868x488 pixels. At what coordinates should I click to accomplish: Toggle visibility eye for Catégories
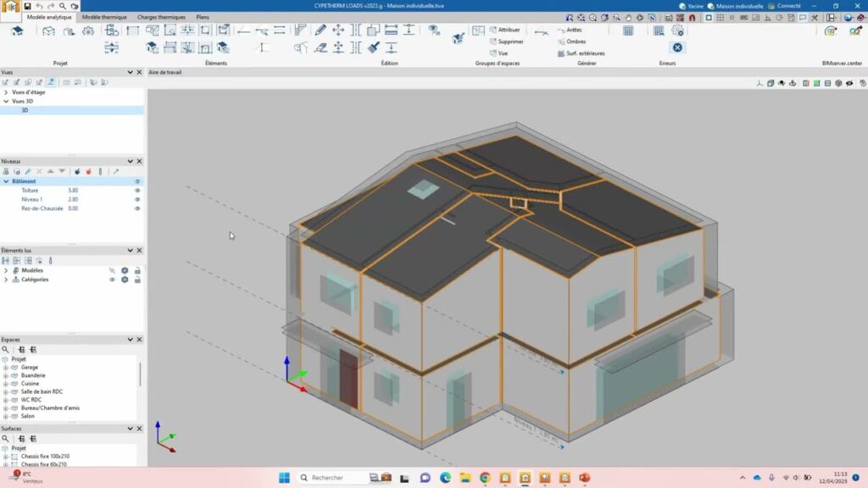click(112, 280)
